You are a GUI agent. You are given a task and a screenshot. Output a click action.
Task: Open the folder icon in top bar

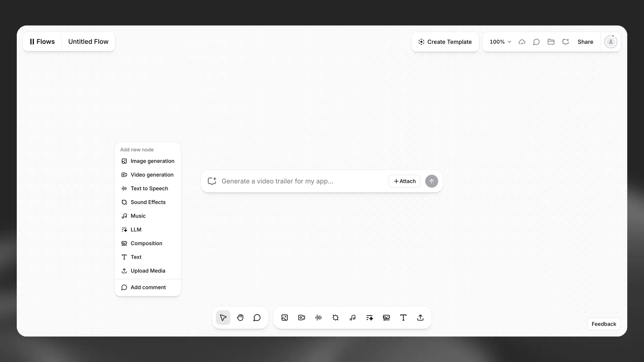pyautogui.click(x=551, y=42)
